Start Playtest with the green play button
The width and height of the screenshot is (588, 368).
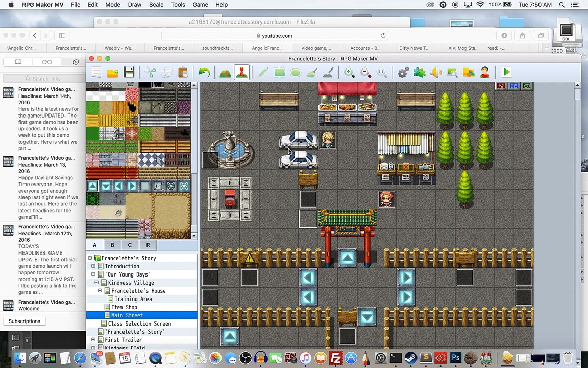click(x=506, y=72)
